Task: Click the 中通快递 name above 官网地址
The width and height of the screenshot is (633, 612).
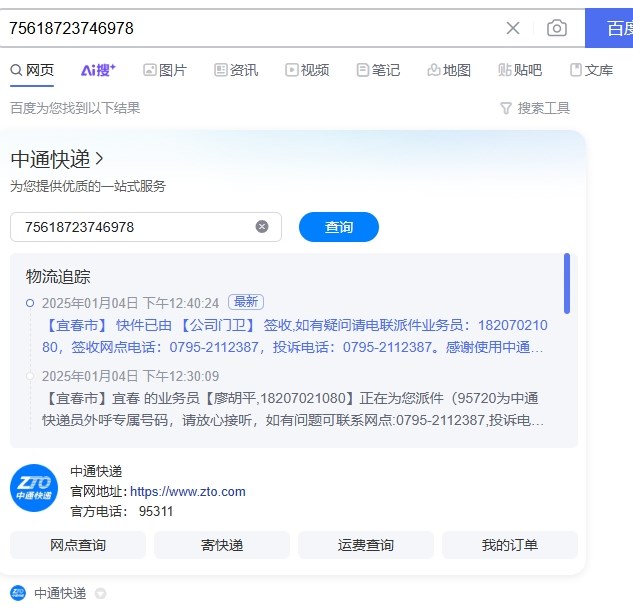Action: point(96,471)
